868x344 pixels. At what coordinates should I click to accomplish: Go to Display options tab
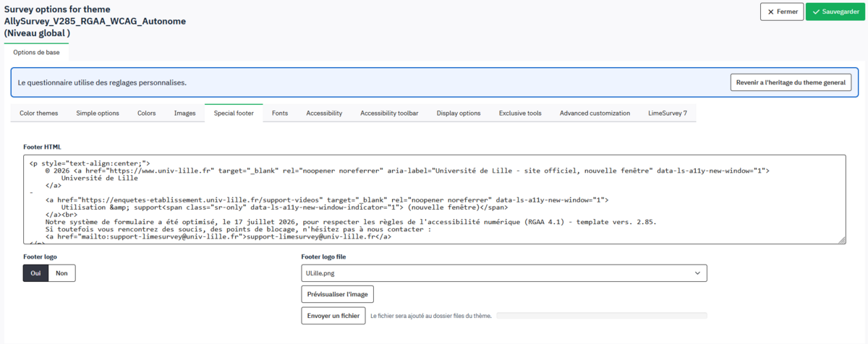[459, 113]
